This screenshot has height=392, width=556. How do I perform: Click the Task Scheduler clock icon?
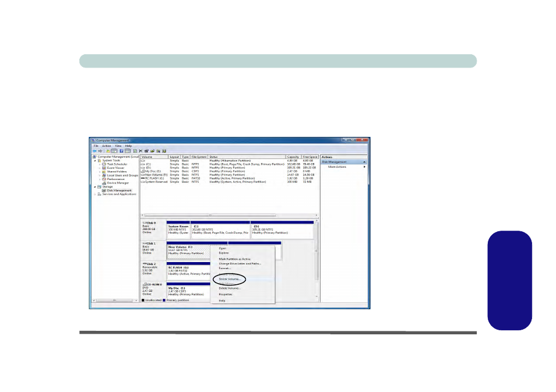point(104,164)
